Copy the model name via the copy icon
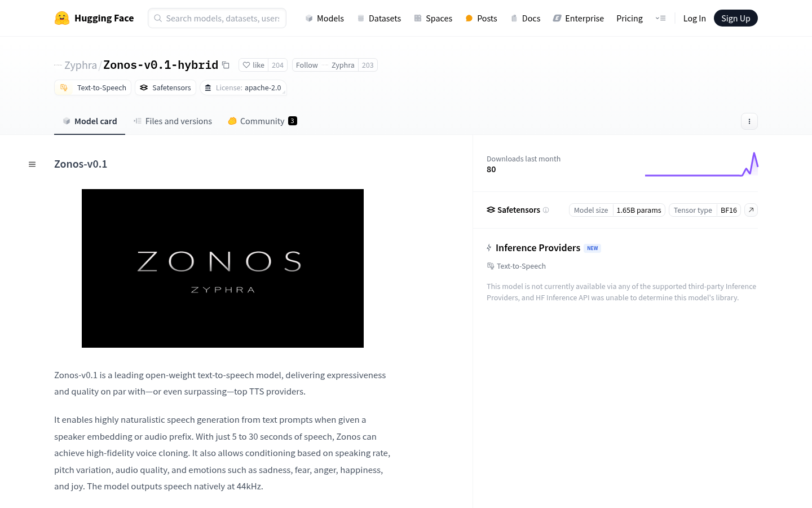This screenshot has height=508, width=812. coord(226,65)
